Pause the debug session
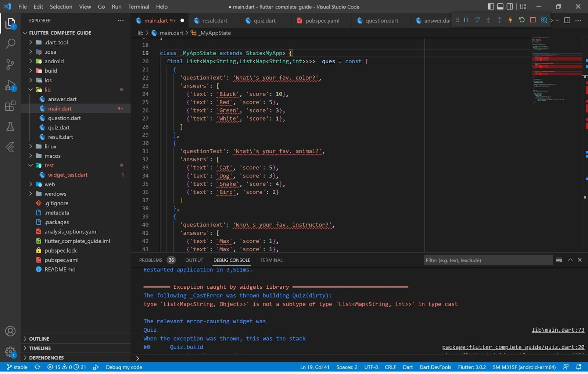The height and width of the screenshot is (374, 588). click(466, 20)
